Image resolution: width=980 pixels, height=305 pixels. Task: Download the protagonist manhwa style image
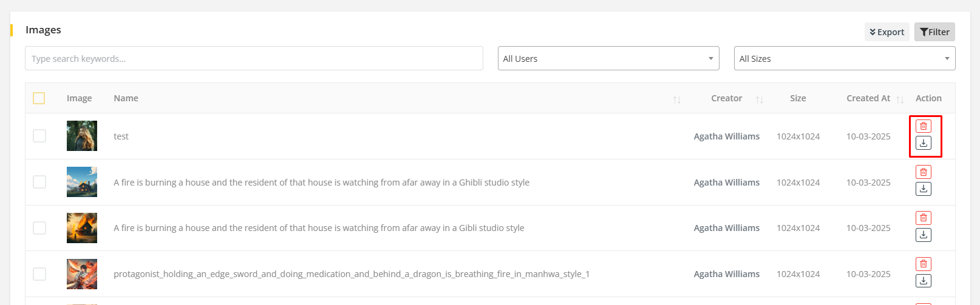coord(923,281)
